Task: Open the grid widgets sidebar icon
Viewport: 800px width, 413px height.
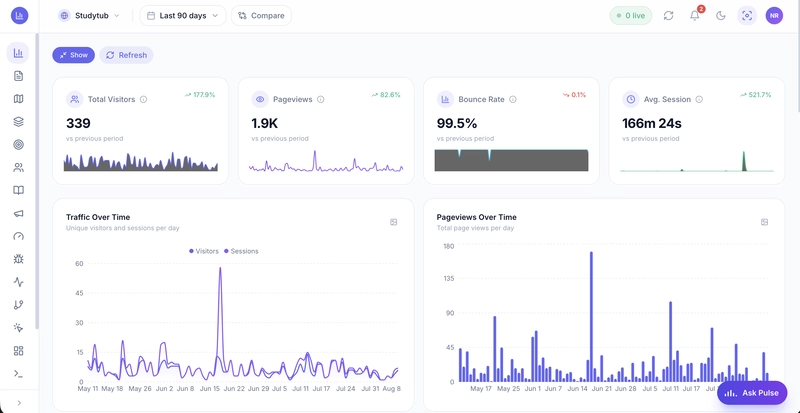Action: tap(18, 351)
